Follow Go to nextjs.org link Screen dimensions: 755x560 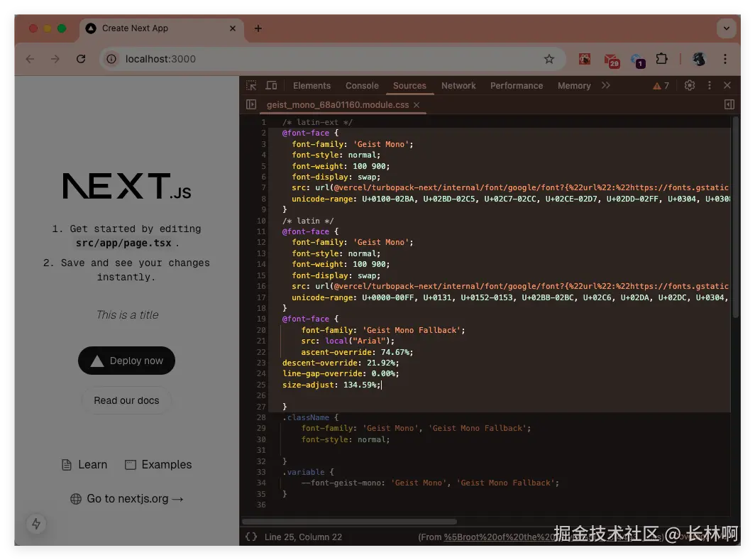pyautogui.click(x=126, y=499)
